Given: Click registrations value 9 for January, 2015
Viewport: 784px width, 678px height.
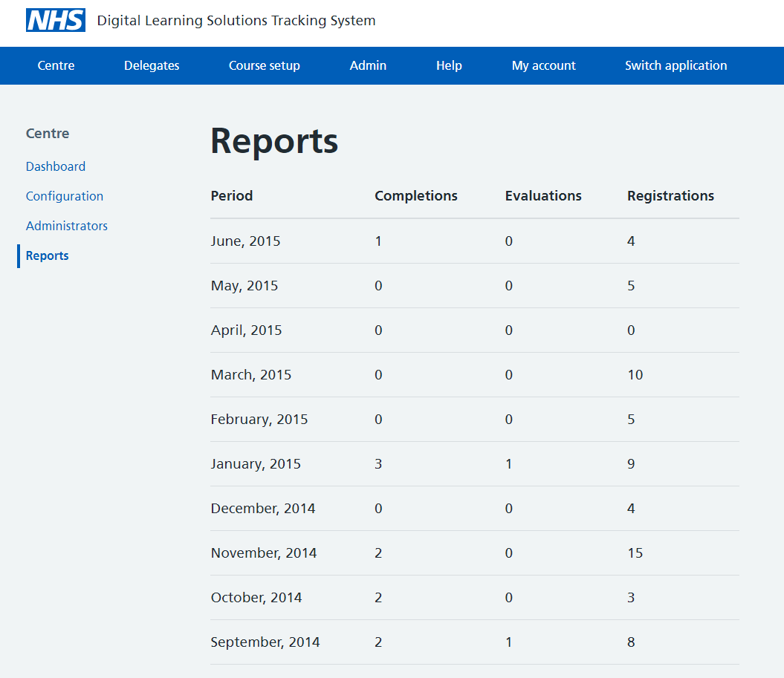Looking at the screenshot, I should click(631, 463).
